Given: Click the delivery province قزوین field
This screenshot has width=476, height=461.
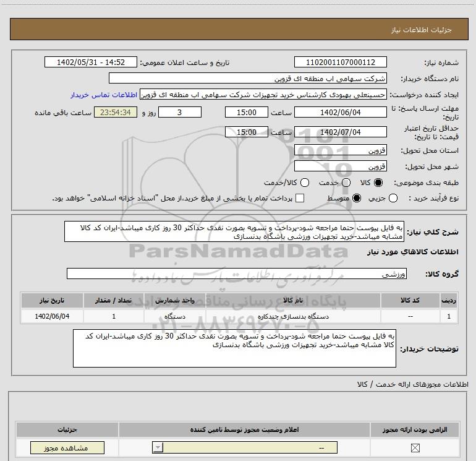Looking at the screenshot, I should (x=340, y=150).
